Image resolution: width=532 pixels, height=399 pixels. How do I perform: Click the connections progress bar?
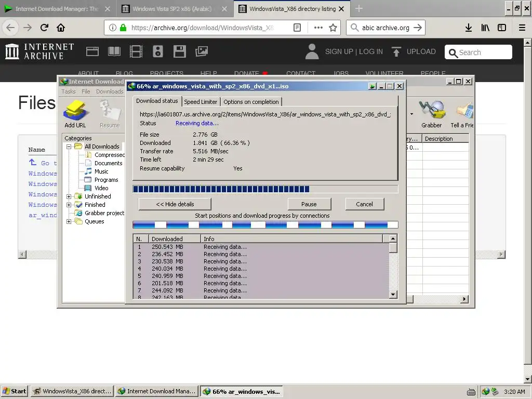pyautogui.click(x=265, y=224)
